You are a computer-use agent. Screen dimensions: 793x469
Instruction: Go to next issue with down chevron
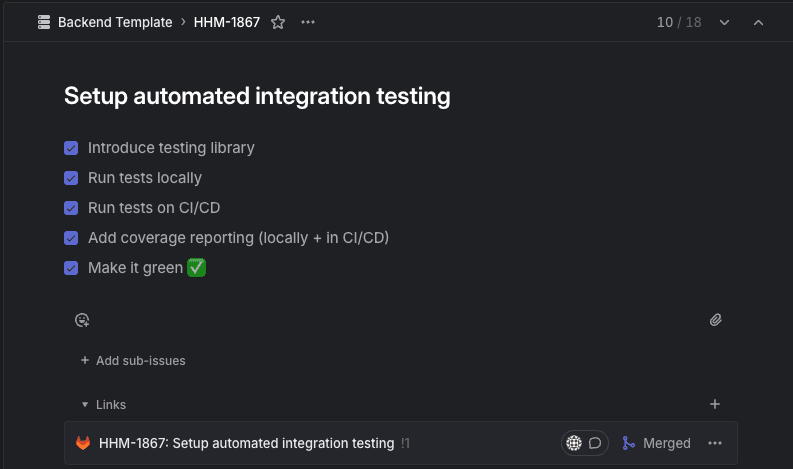[x=725, y=22]
